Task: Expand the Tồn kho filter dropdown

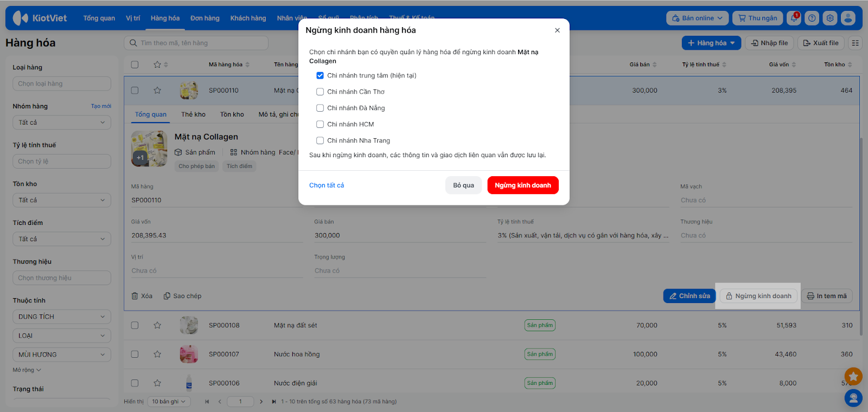Action: click(61, 200)
